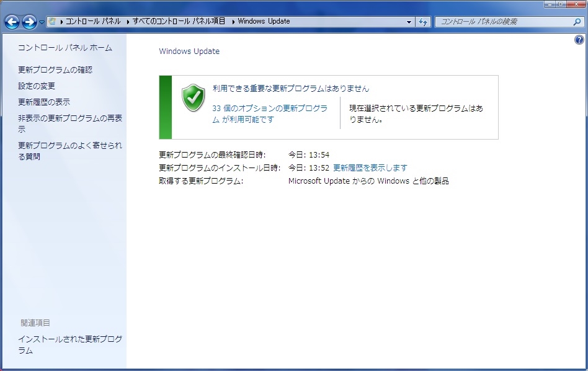This screenshot has height=371, width=588.
Task: Click the Forward navigation arrow
Action: tap(29, 22)
